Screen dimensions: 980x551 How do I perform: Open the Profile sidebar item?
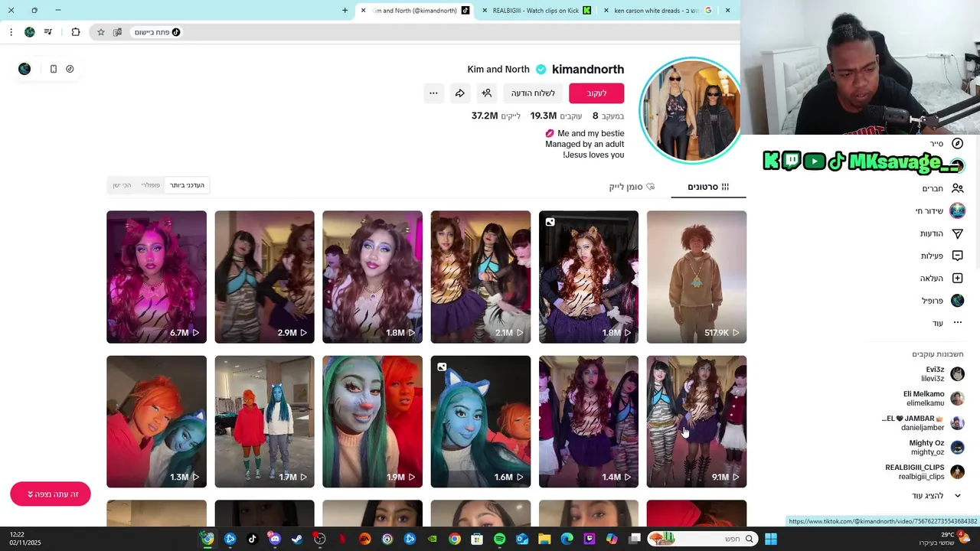click(x=942, y=301)
